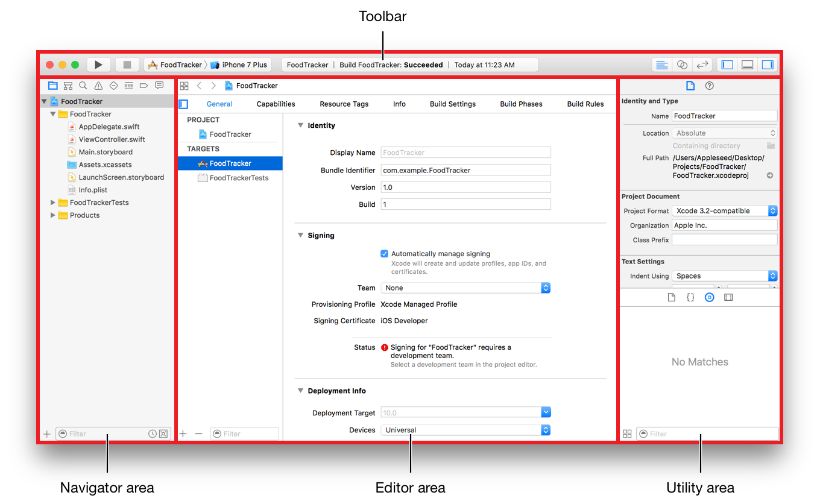Add a new file in the navigator

(47, 434)
